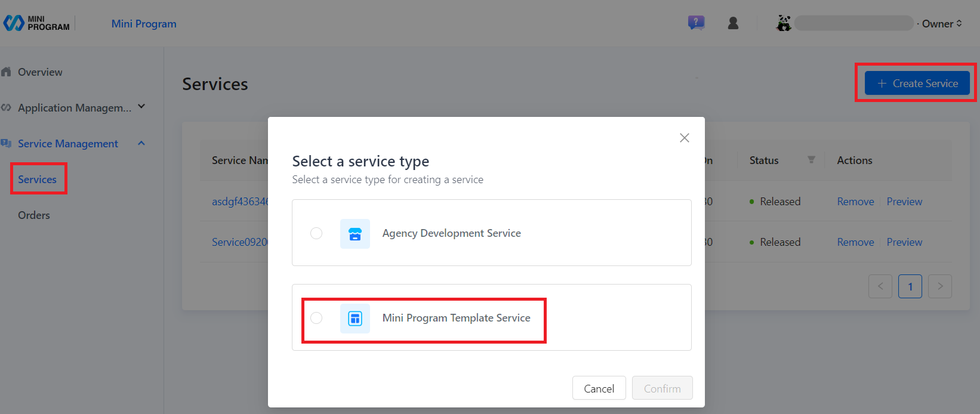Click the Agency Development Service storefront icon
980x414 pixels.
(355, 233)
